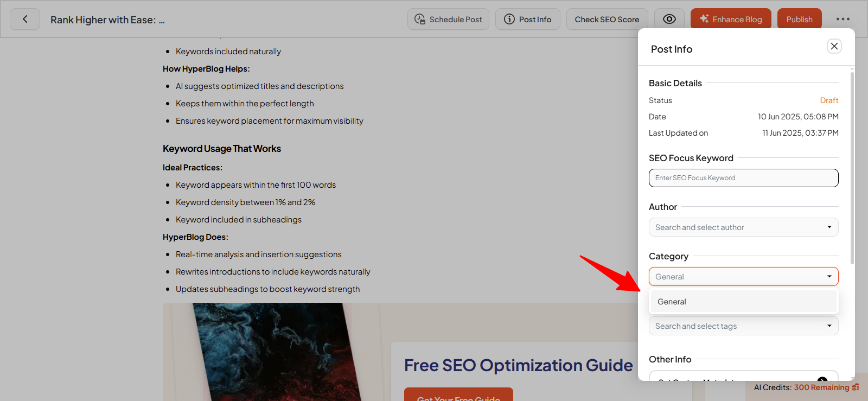Viewport: 868px width, 401px height.
Task: Click 'AI suggests optimized titles and descriptions' bullet
Action: pos(260,86)
